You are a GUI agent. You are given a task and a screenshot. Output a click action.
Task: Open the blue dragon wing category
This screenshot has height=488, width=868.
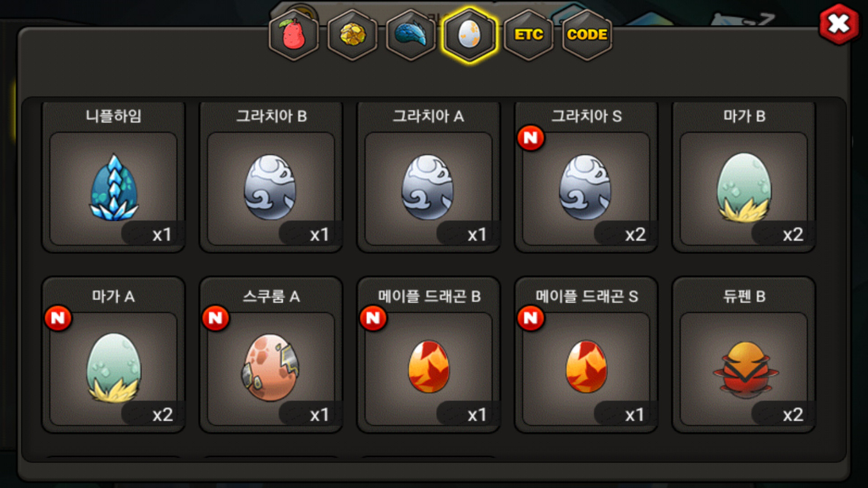click(x=411, y=35)
